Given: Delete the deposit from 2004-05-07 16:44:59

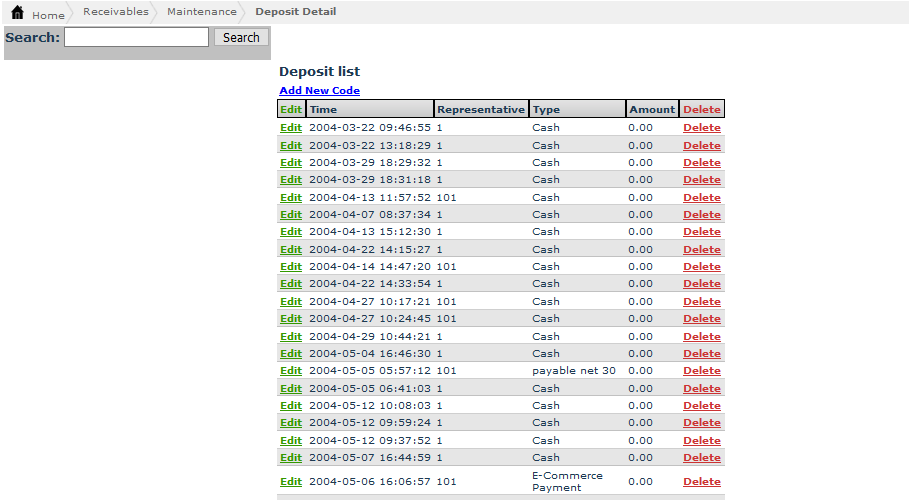Looking at the screenshot, I should point(701,457).
